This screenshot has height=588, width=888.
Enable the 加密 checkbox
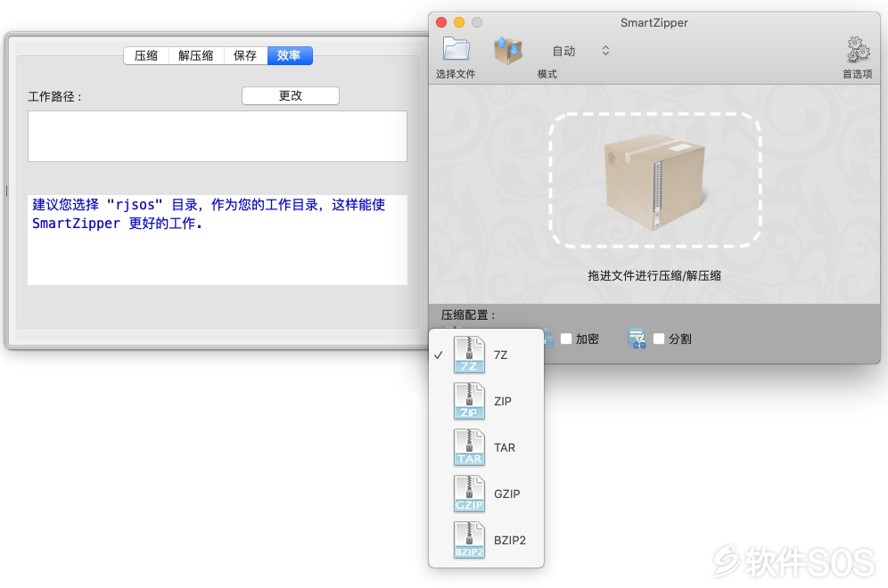566,339
